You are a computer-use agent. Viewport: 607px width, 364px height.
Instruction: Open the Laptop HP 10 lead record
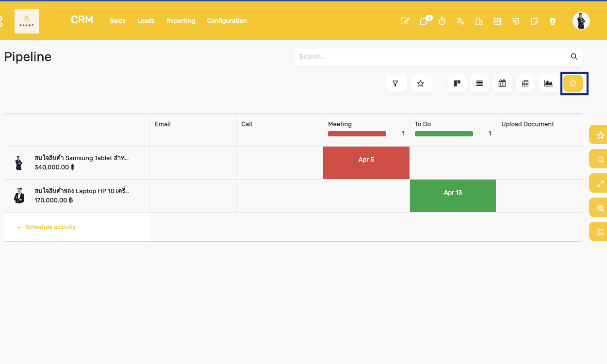(82, 191)
